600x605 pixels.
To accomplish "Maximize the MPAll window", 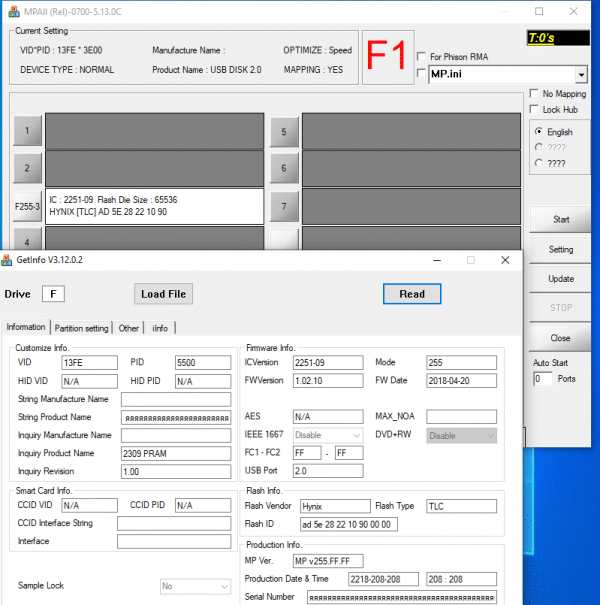I will click(x=539, y=12).
